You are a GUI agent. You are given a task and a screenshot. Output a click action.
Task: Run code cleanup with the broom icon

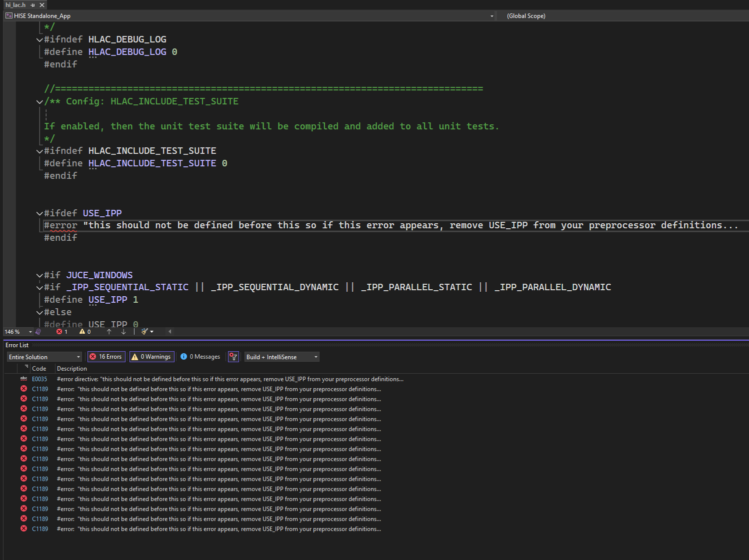click(144, 332)
